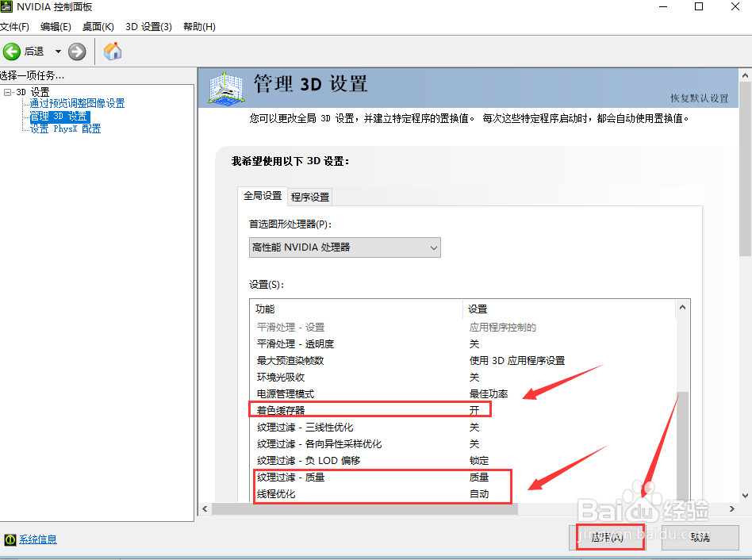Open the Home icon in toolbar
The width and height of the screenshot is (752, 560).
tap(113, 52)
